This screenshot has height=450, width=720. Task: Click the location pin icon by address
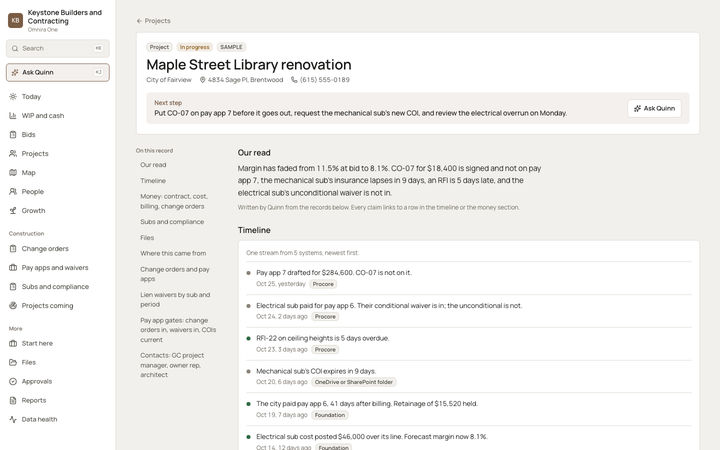202,80
